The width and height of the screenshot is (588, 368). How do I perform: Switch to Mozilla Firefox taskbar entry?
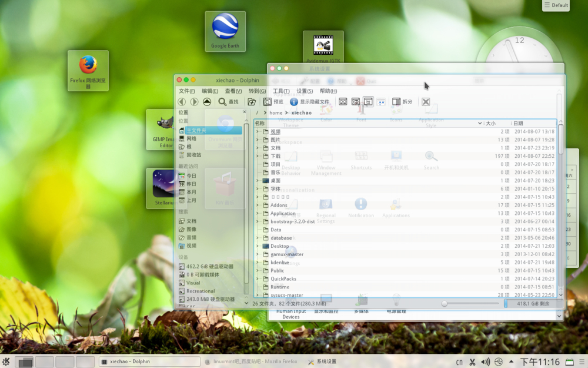tap(252, 362)
